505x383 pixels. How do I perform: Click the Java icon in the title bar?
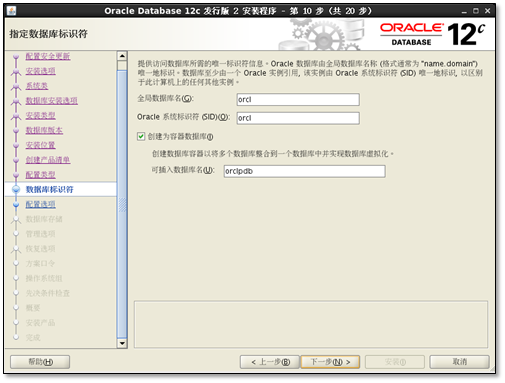(x=11, y=11)
